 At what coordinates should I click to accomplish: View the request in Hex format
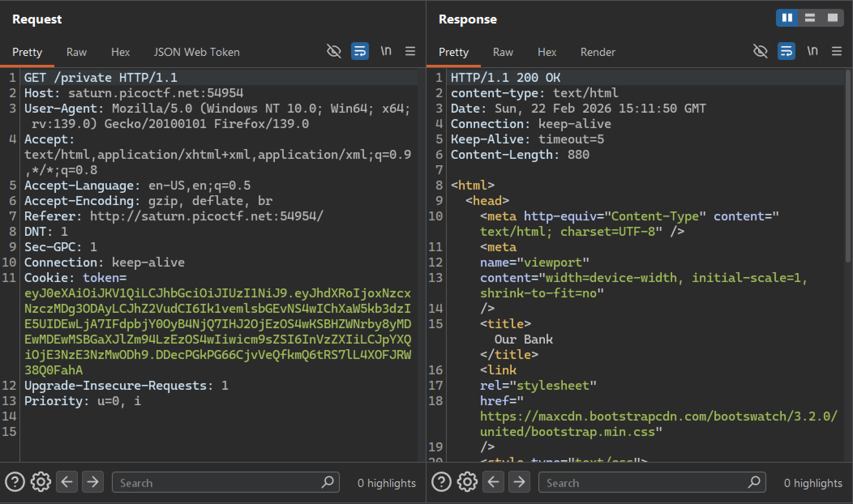(120, 52)
